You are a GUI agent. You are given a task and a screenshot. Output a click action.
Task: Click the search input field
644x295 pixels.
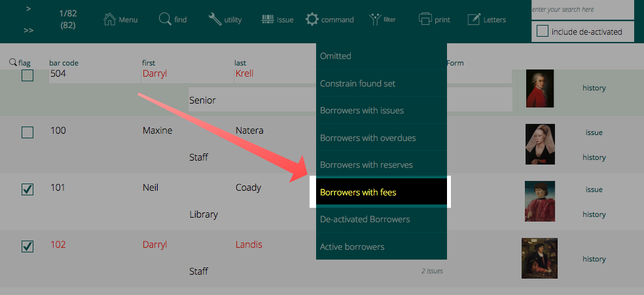coord(582,10)
